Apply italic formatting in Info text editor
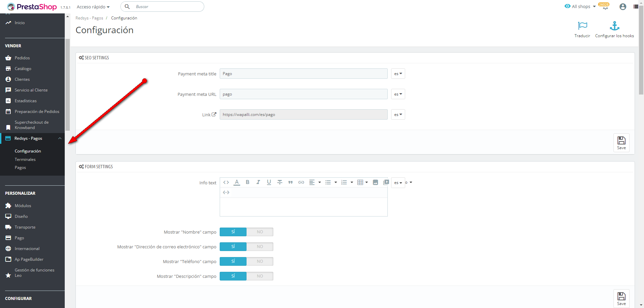The height and width of the screenshot is (308, 644). 258,182
